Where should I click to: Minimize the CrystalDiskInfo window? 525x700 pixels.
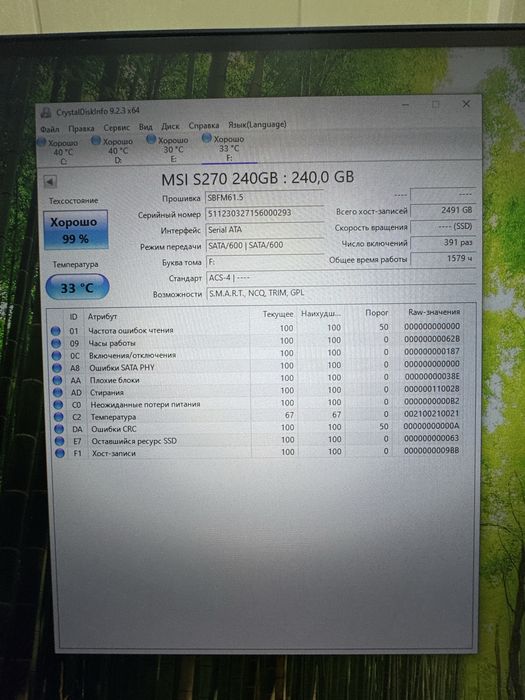click(x=405, y=105)
